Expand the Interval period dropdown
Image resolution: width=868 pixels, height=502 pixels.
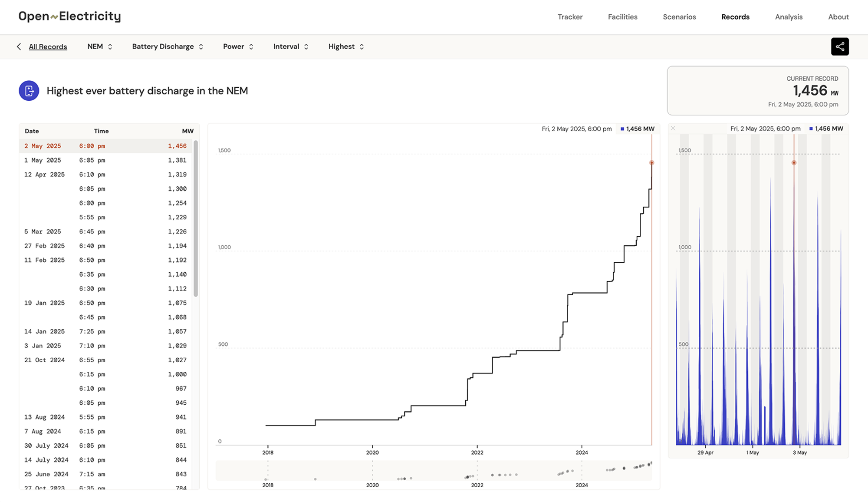[x=291, y=46]
